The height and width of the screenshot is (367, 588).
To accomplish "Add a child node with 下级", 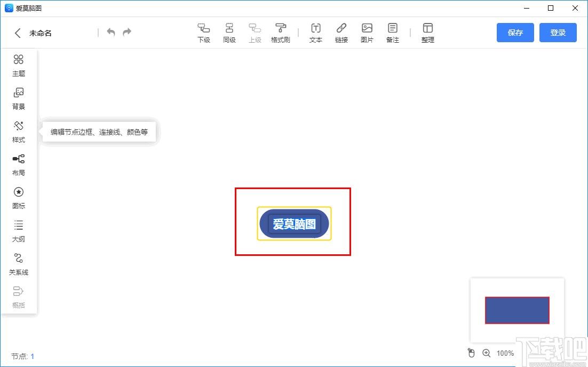I will [x=203, y=33].
